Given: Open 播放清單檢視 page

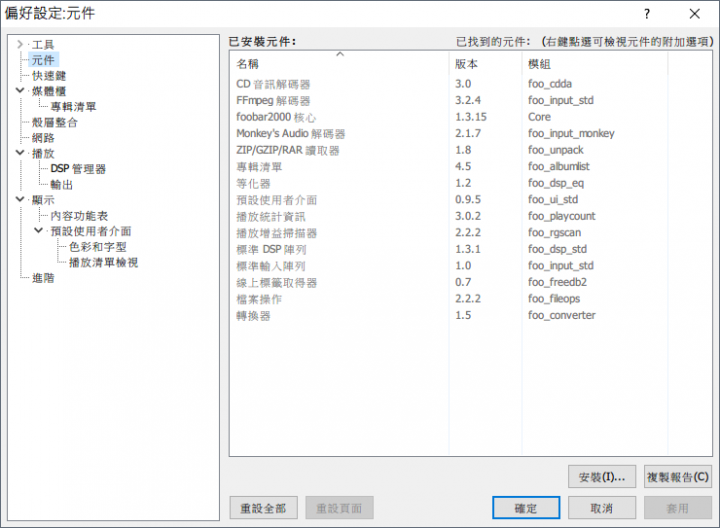Looking at the screenshot, I should 103,262.
